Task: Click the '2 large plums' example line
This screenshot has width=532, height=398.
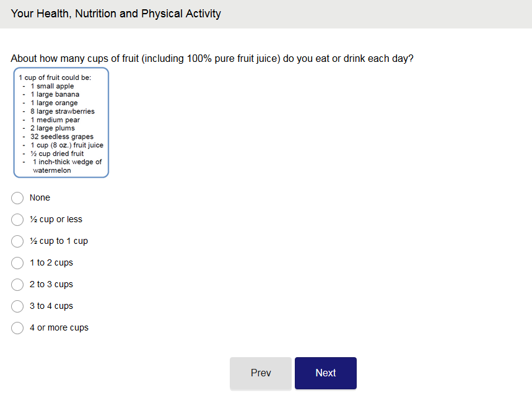Action: point(52,128)
